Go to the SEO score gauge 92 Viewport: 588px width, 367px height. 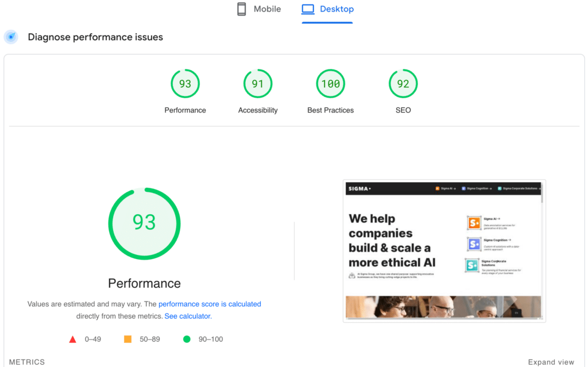click(403, 84)
